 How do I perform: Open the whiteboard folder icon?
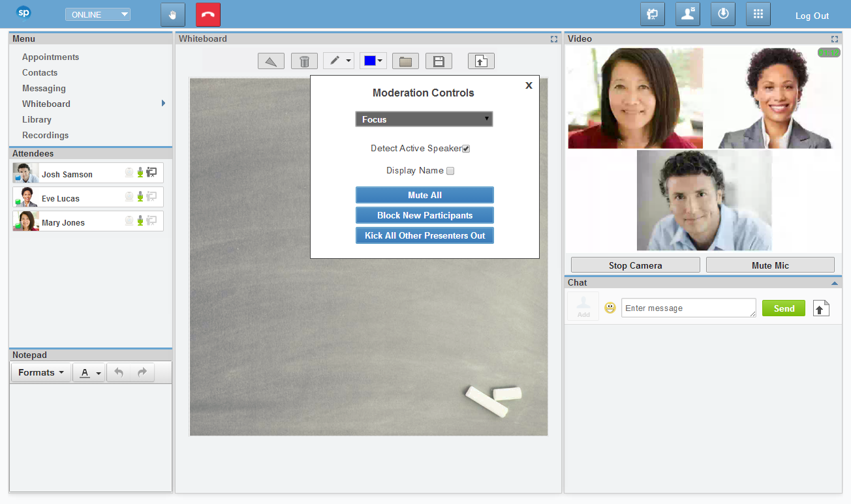pos(405,61)
